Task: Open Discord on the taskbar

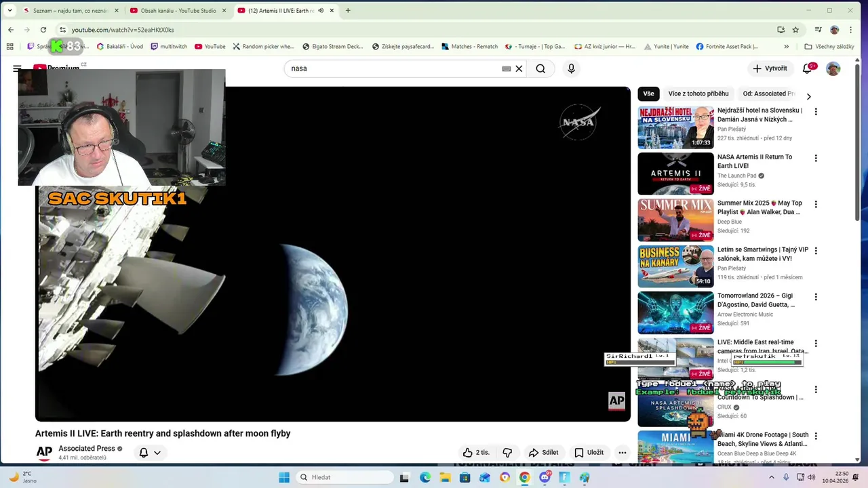Action: pyautogui.click(x=545, y=477)
